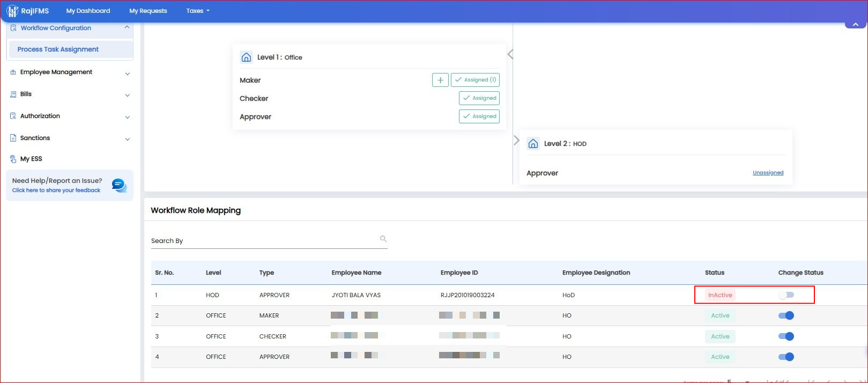868x383 pixels.
Task: Click Active badge in MAKER row
Action: click(720, 315)
